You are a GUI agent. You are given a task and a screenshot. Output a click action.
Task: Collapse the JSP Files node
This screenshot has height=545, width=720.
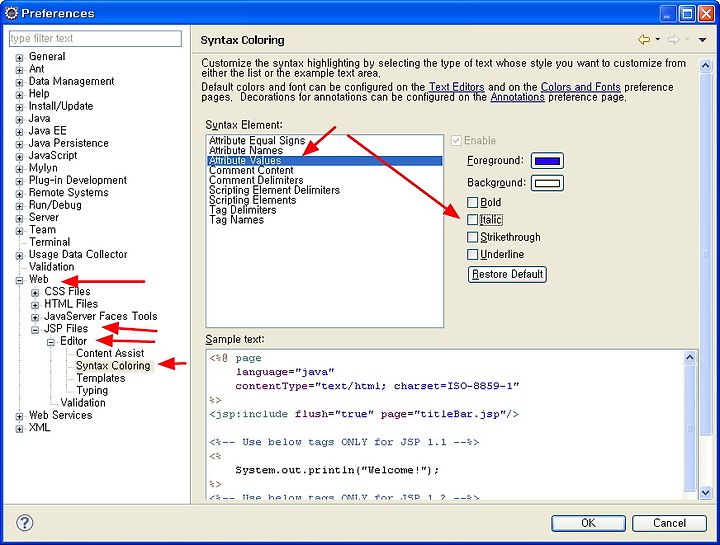pyautogui.click(x=35, y=330)
